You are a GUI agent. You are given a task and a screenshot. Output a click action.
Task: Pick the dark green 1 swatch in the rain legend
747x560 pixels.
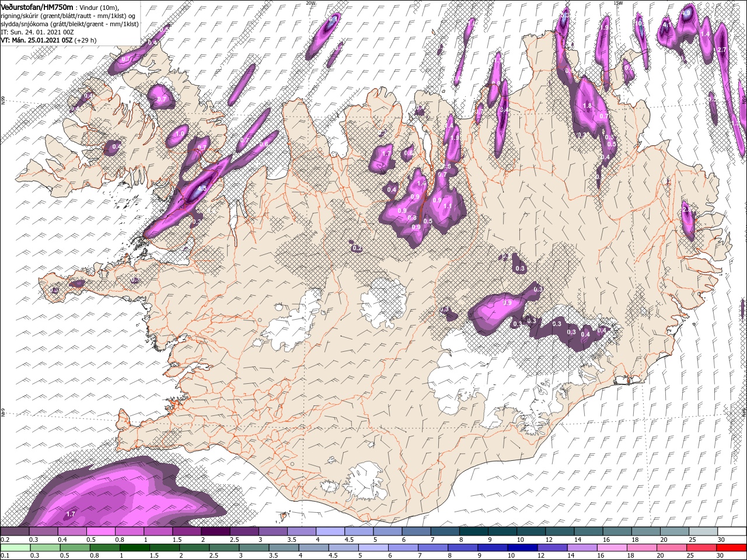[x=135, y=548]
